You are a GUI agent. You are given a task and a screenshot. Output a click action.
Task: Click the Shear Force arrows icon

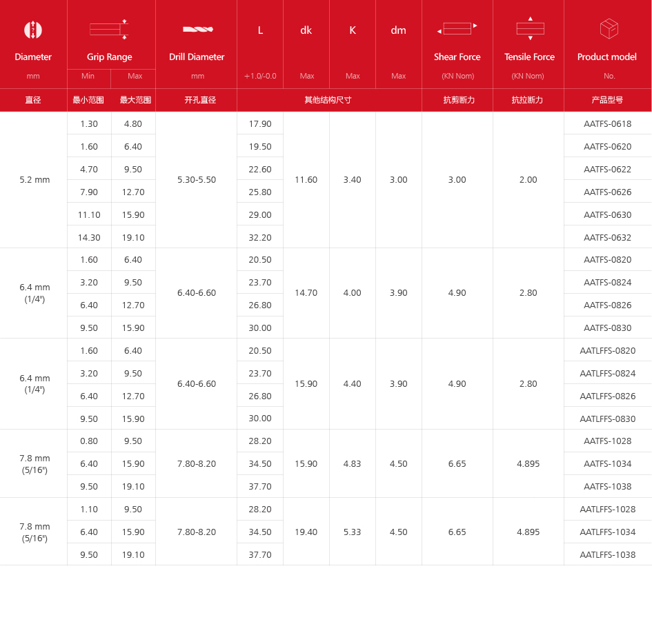[x=457, y=29]
